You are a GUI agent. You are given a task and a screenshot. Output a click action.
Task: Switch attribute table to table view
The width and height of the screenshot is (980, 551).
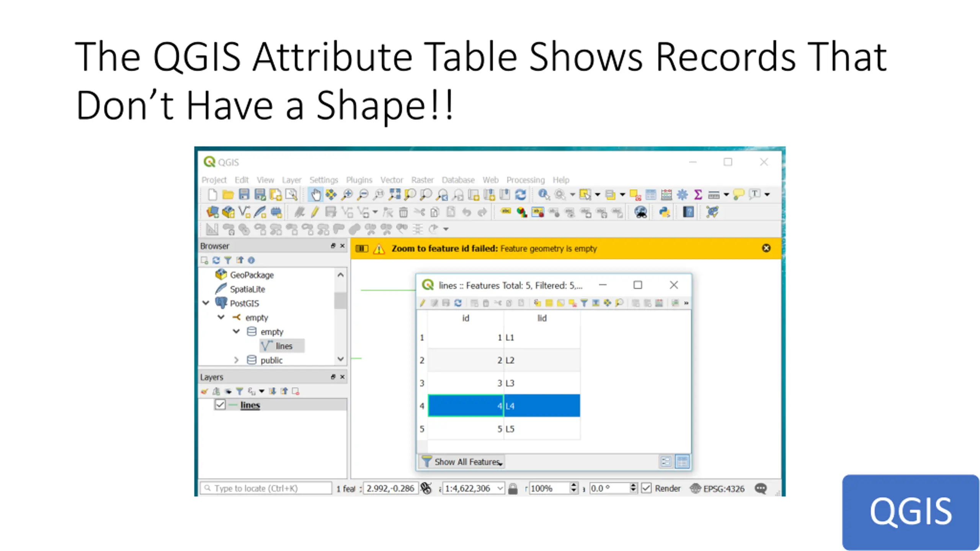682,461
